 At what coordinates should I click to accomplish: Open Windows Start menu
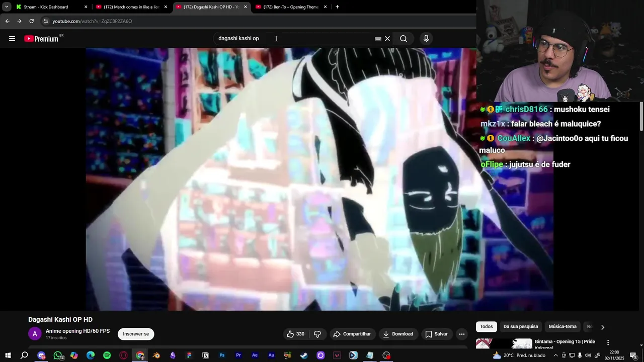click(8, 355)
